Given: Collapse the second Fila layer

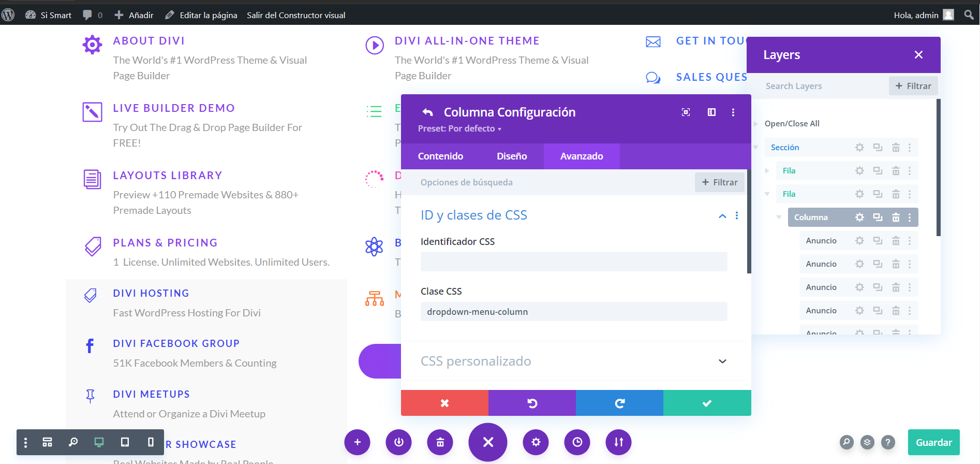Looking at the screenshot, I should click(x=767, y=194).
